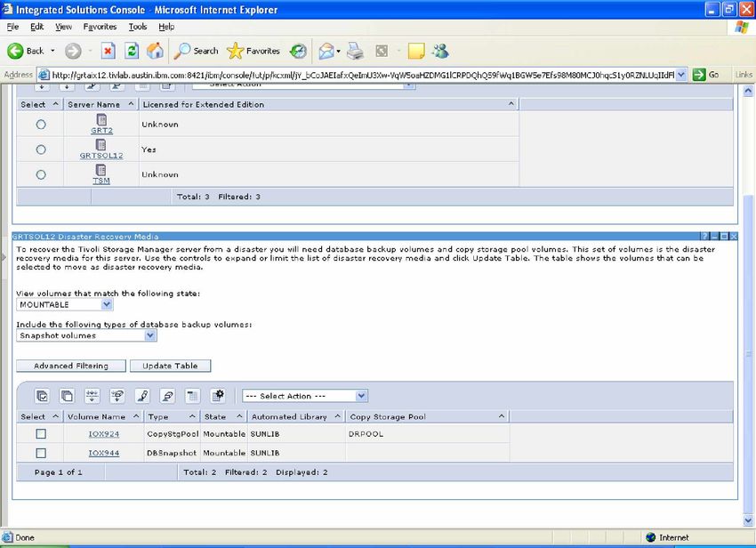This screenshot has height=548, width=756.
Task: Sort servers by the Licensed for Extended Edition arrow
Action: pyautogui.click(x=511, y=104)
